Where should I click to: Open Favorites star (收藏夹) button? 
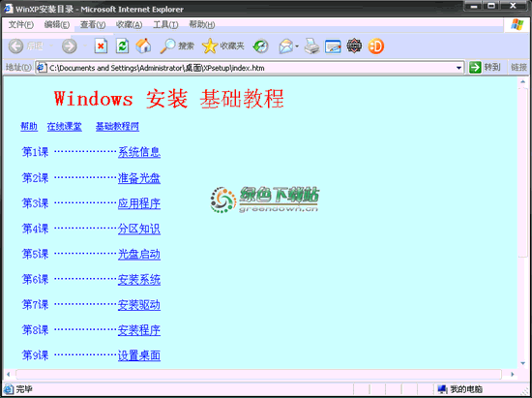pos(222,46)
